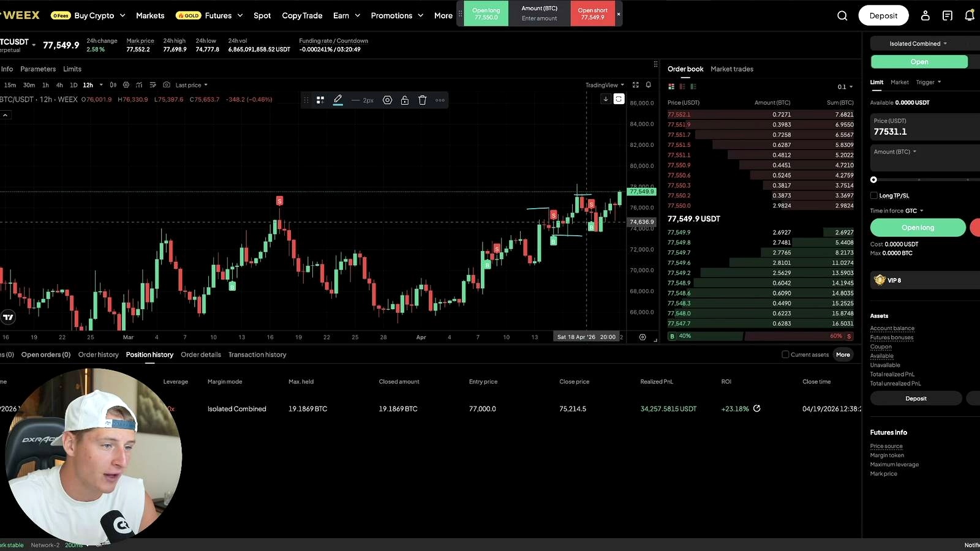Open the orders document icon in top bar
The width and height of the screenshot is (980, 551).
click(947, 16)
